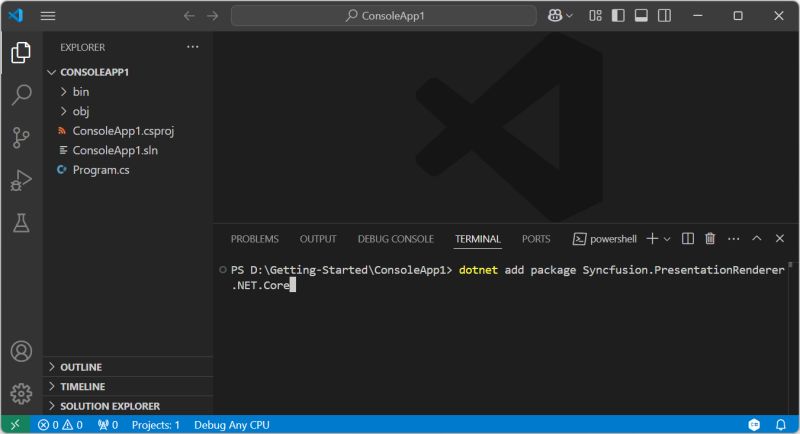Screen dimensions: 800x434
Task: Go forward with the right arrow
Action: 213,16
